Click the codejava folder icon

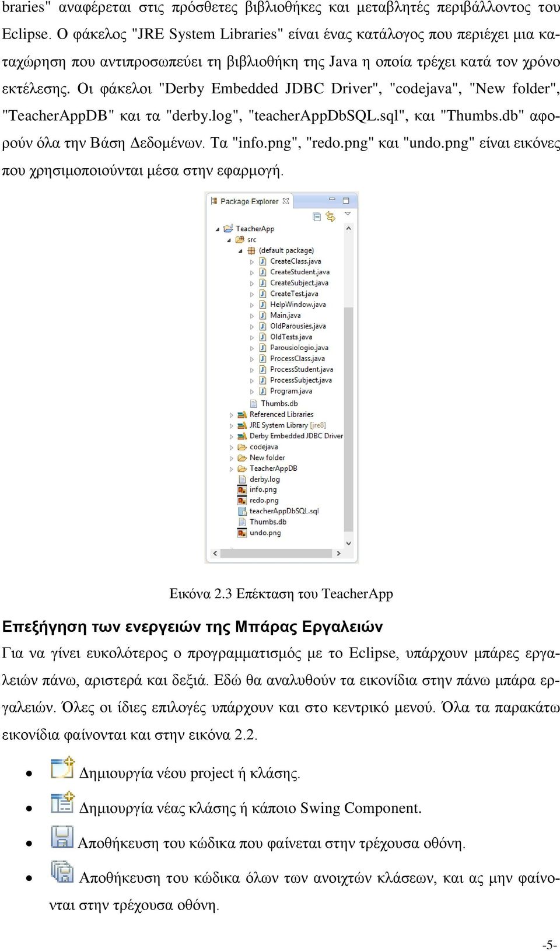(x=242, y=447)
